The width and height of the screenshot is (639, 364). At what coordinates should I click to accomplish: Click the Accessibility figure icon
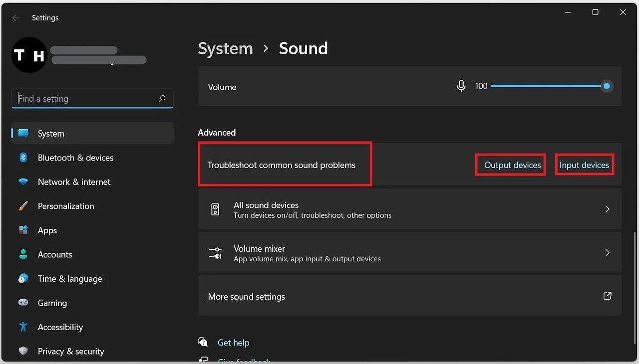(x=23, y=327)
